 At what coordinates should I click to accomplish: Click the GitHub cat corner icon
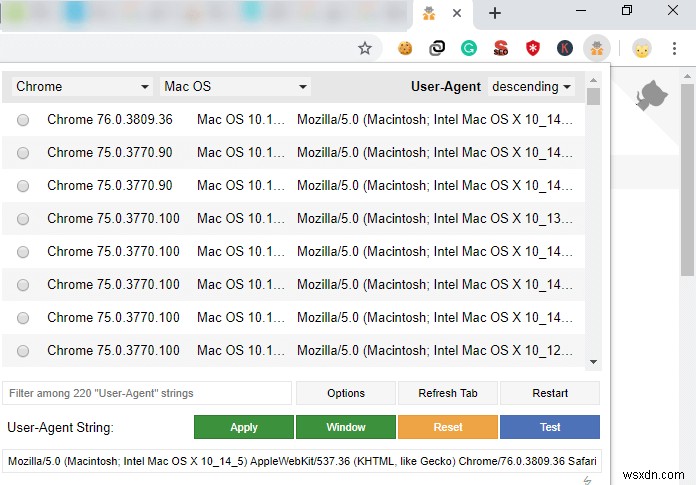point(651,95)
